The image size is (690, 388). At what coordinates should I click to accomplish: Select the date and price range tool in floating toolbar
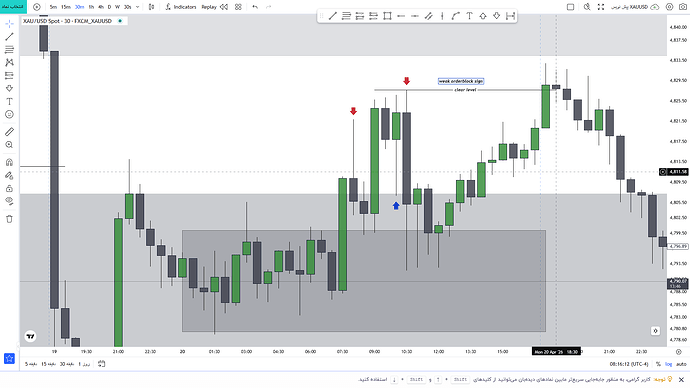click(x=510, y=16)
